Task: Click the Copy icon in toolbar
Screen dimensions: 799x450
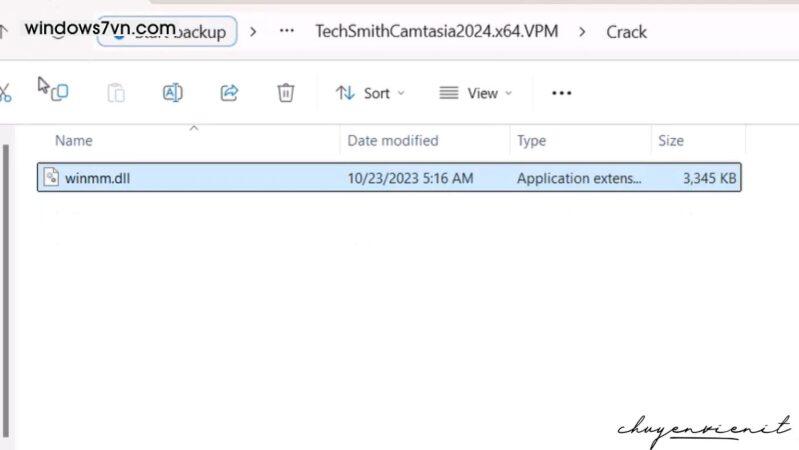Action: [x=58, y=92]
